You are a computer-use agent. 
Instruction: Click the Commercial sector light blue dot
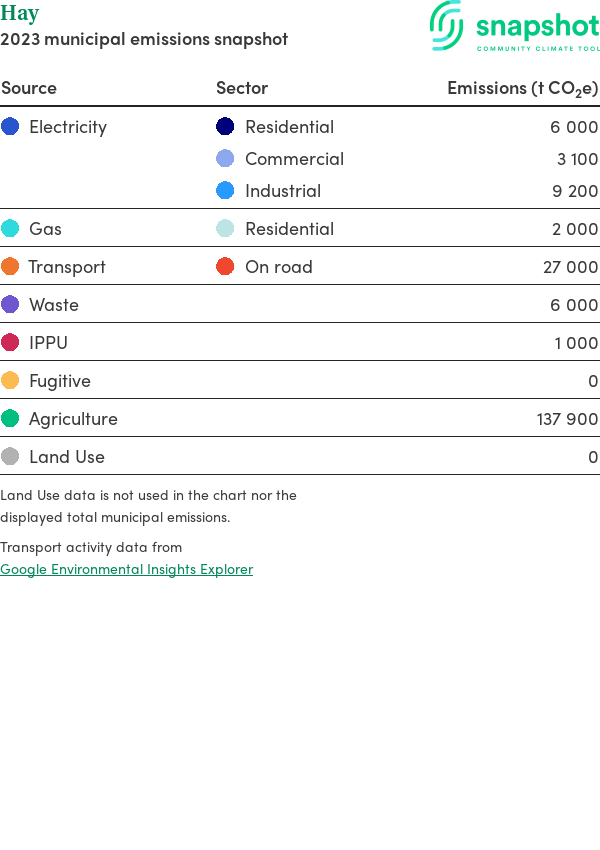point(225,159)
